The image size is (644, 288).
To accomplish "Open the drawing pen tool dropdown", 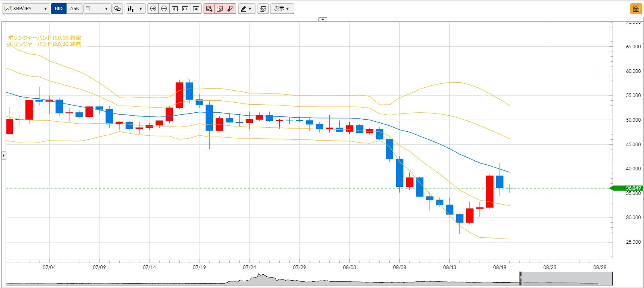I will click(246, 8).
